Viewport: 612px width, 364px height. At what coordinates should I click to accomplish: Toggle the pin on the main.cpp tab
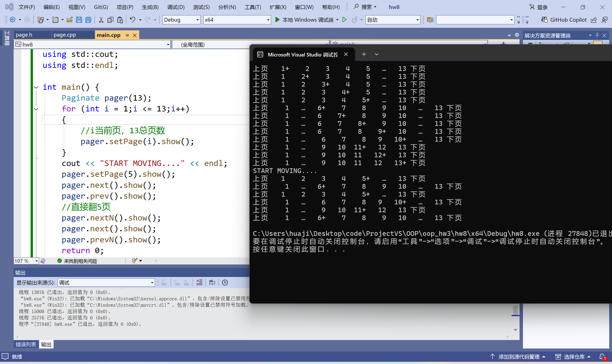tap(127, 35)
